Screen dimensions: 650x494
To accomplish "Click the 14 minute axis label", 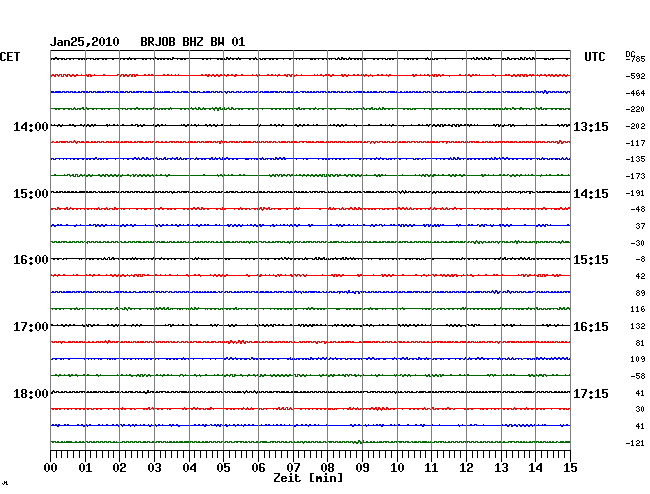I will pos(535,468).
